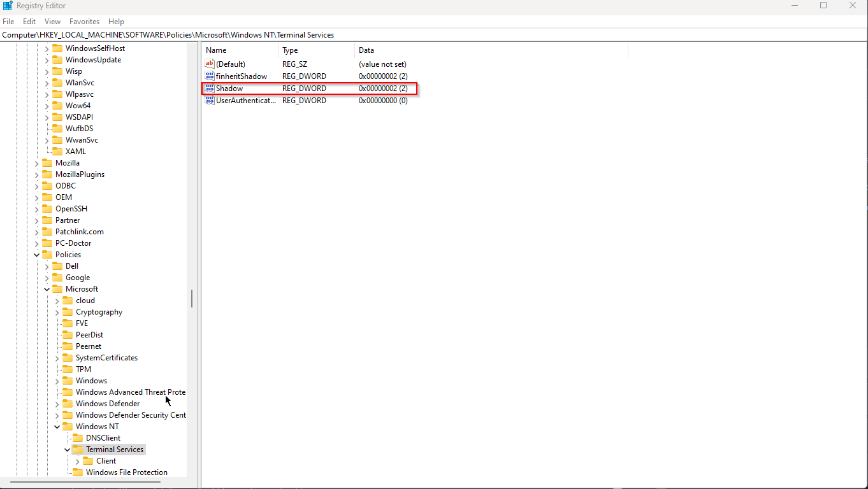Click the (Default) string value icon
The height and width of the screenshot is (489, 868).
[x=210, y=64]
